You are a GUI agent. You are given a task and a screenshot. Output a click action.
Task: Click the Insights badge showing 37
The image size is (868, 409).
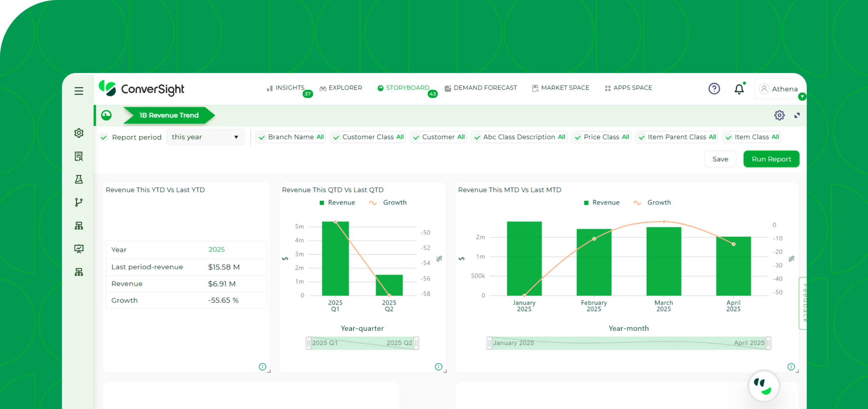[x=308, y=94]
